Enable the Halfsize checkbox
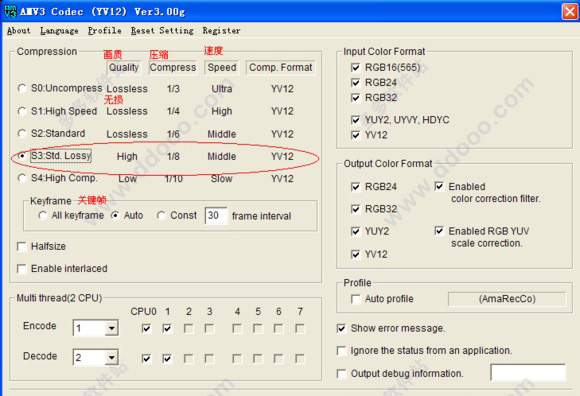Screen dimensions: 580x396 click(x=22, y=246)
